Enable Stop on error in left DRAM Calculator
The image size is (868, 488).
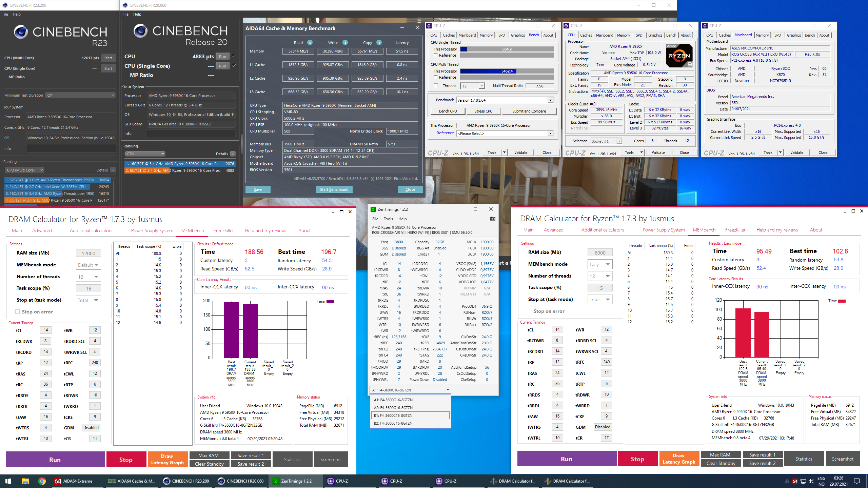[17, 312]
